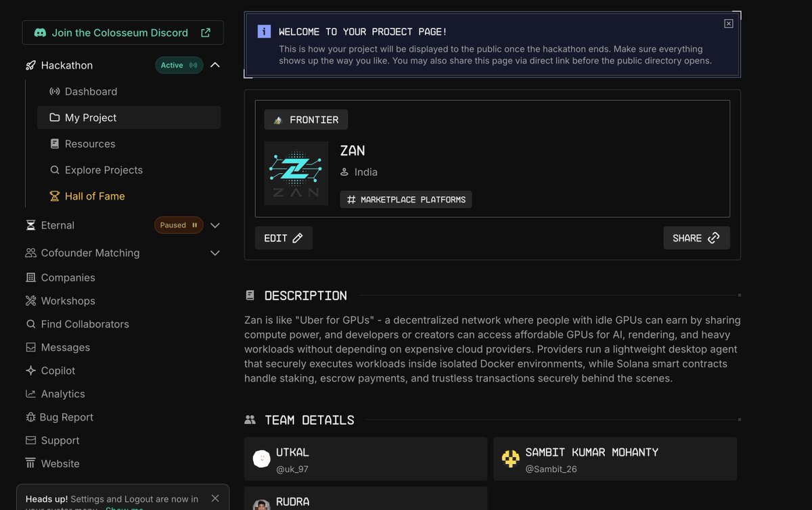Image resolution: width=812 pixels, height=510 pixels.
Task: Click the Bug Report bug icon
Action: pos(30,417)
